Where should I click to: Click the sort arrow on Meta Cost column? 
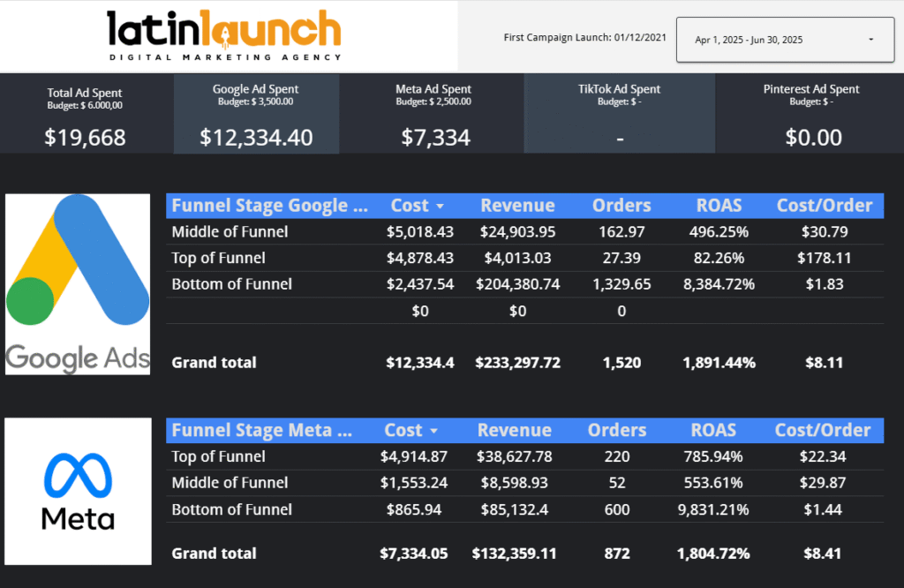click(433, 431)
